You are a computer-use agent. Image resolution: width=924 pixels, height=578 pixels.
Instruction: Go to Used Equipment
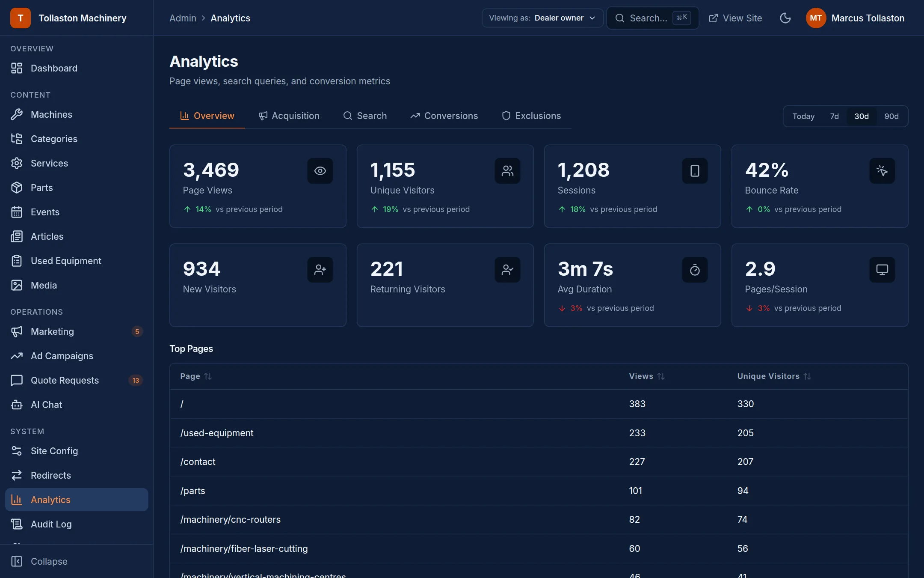(77, 261)
